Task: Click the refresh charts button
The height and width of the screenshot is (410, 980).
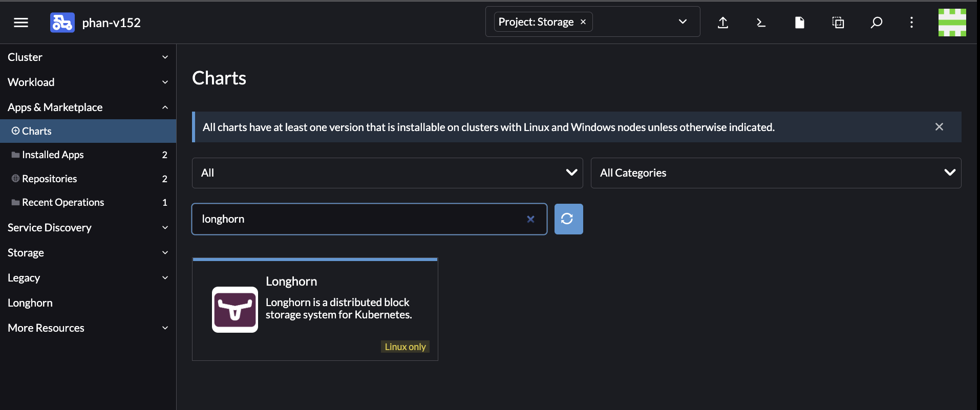Action: (568, 219)
